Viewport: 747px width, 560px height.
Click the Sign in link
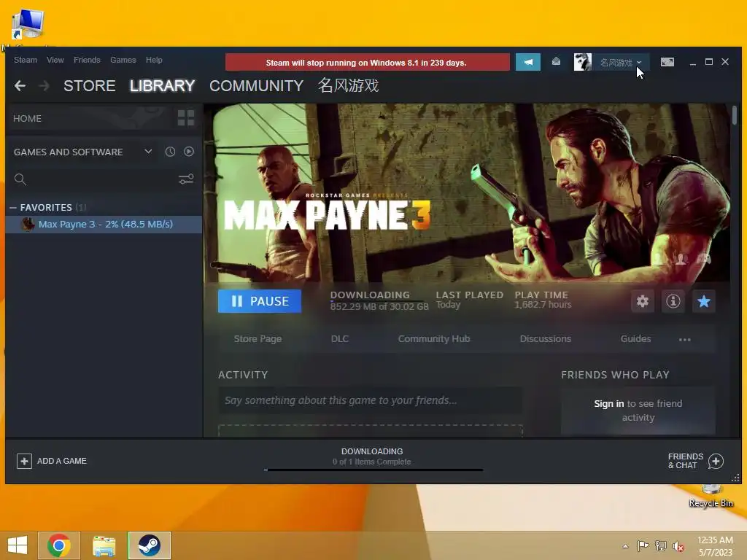[609, 403]
